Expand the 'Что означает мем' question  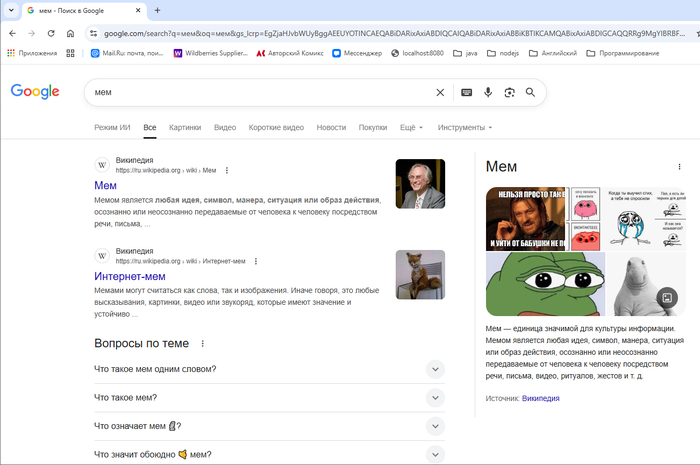tap(269, 427)
